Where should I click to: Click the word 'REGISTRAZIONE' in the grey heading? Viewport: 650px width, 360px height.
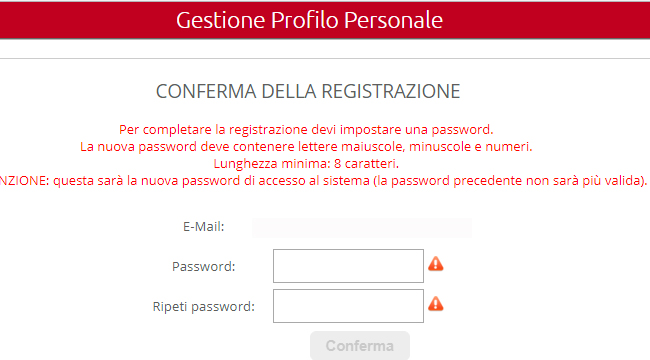391,91
